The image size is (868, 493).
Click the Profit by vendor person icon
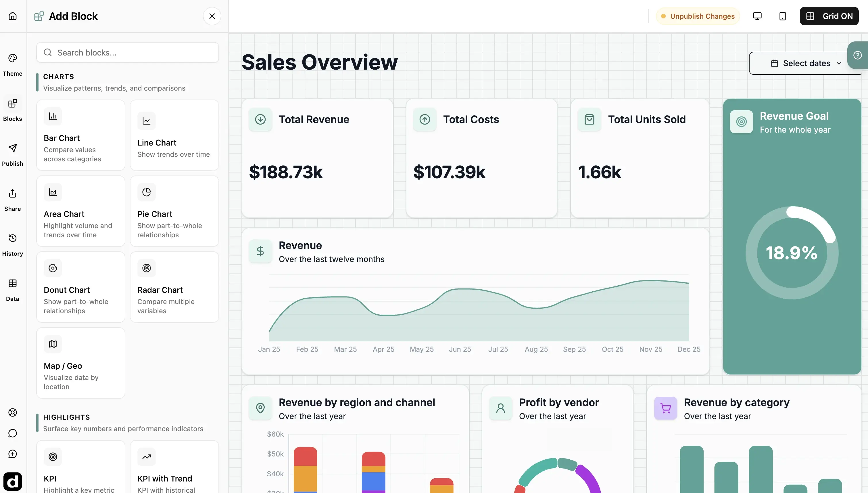500,408
